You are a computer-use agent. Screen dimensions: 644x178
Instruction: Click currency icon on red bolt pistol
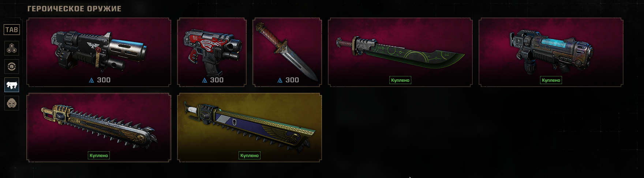[x=205, y=80]
